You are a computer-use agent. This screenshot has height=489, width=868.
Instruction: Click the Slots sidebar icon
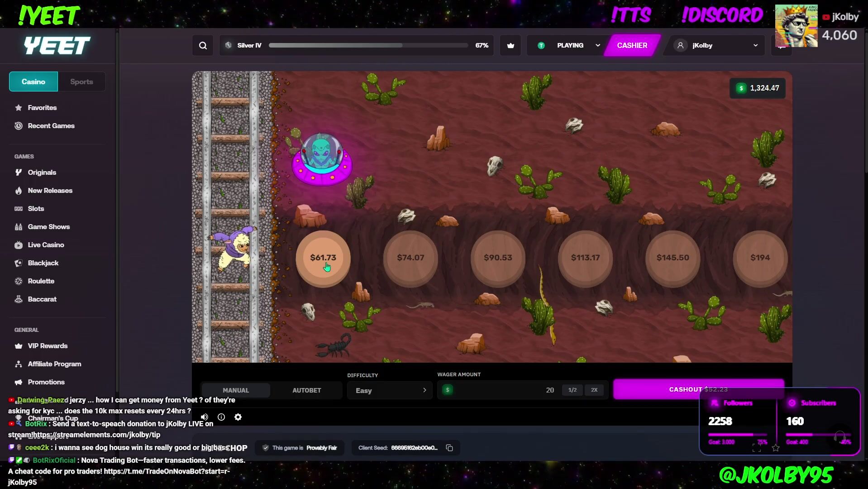[x=19, y=209]
